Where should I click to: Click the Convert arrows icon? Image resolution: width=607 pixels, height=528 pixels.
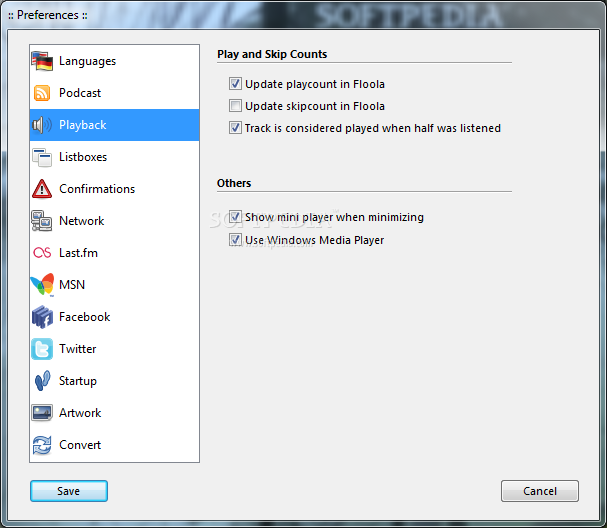tap(42, 445)
